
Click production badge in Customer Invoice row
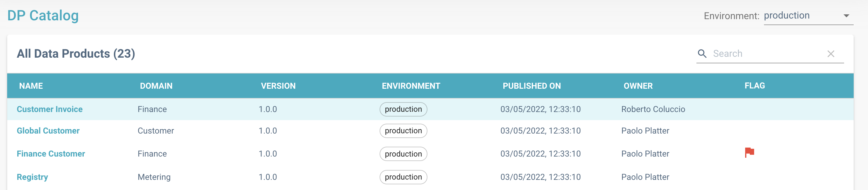tap(403, 109)
